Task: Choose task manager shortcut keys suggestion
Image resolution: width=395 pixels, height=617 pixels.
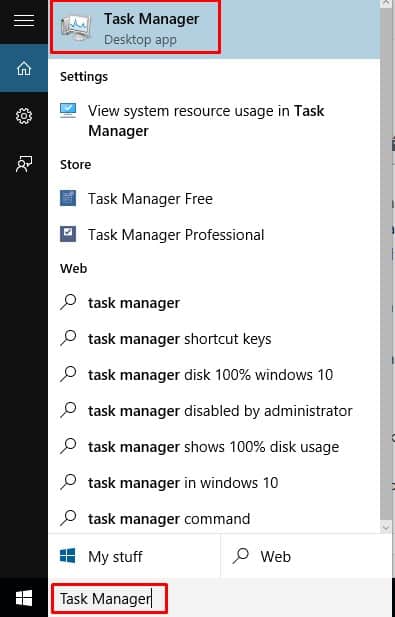Action: tap(214, 339)
